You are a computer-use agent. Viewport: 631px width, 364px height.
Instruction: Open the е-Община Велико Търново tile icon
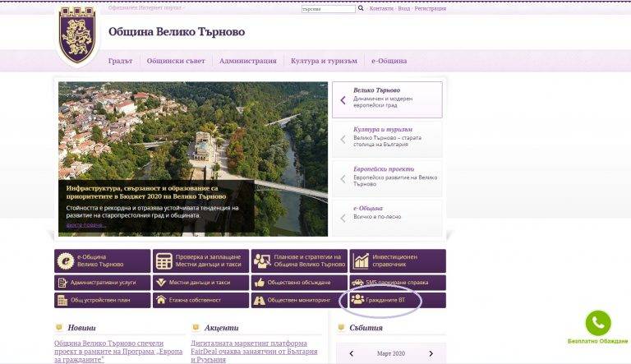(x=66, y=261)
